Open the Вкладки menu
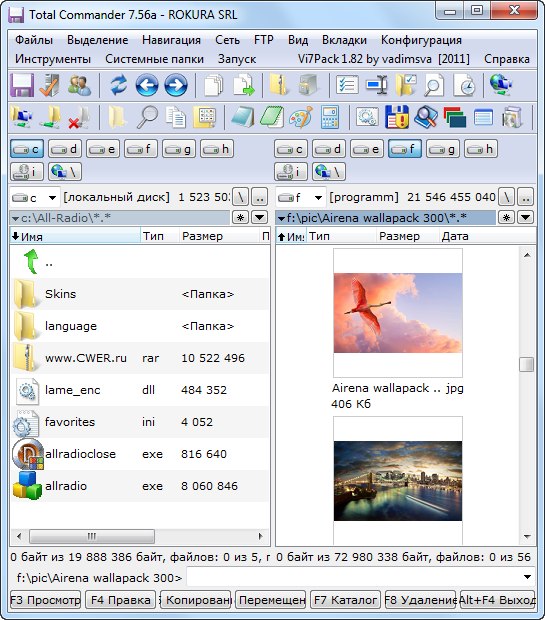 [344, 40]
